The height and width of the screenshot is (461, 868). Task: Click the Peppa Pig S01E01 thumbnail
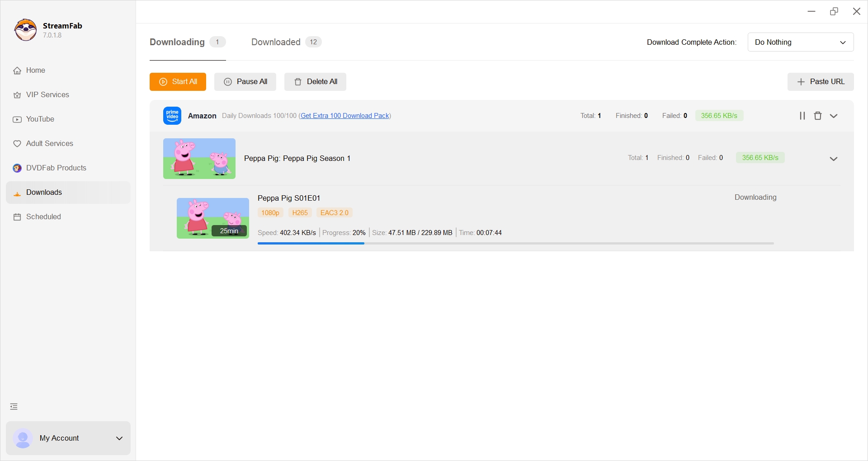212,218
